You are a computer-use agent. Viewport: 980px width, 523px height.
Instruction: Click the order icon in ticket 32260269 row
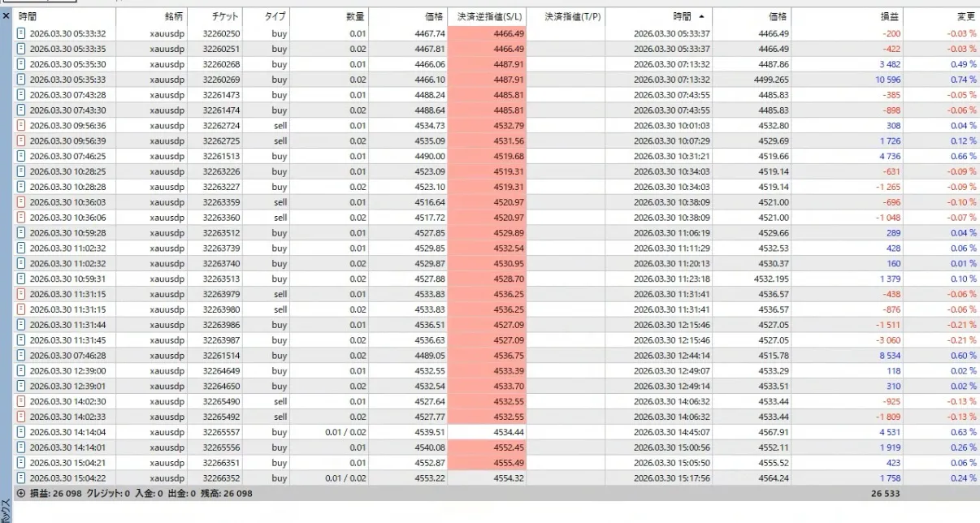pyautogui.click(x=22, y=80)
